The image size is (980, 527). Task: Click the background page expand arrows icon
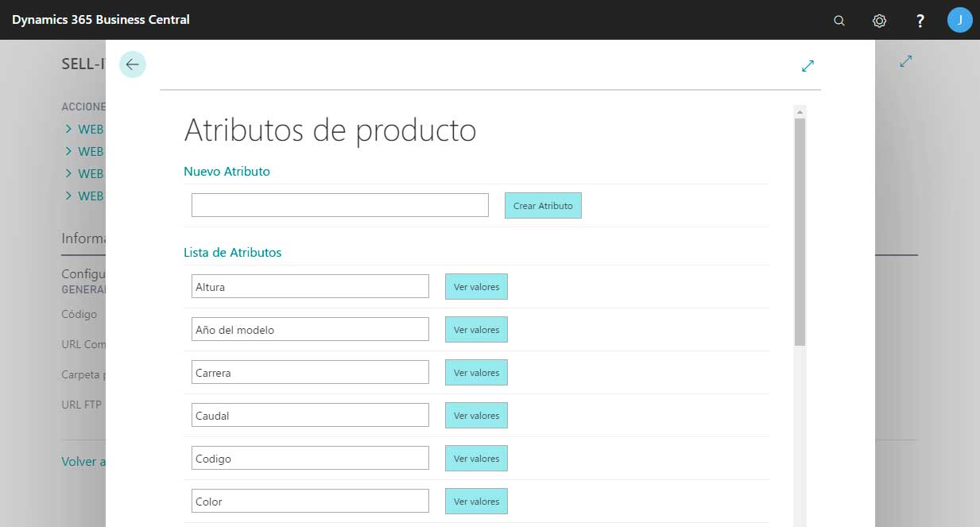[x=906, y=60]
